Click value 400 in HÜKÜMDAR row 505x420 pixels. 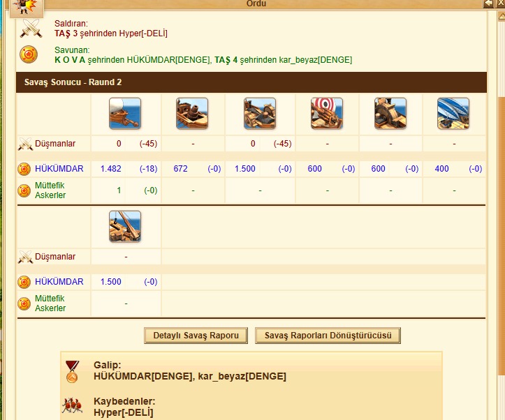pyautogui.click(x=441, y=169)
